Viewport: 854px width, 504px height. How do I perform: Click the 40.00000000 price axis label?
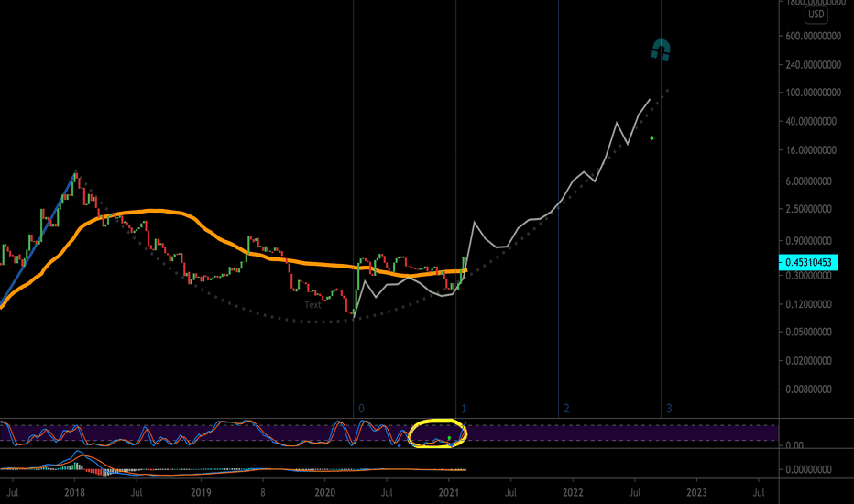[811, 122]
